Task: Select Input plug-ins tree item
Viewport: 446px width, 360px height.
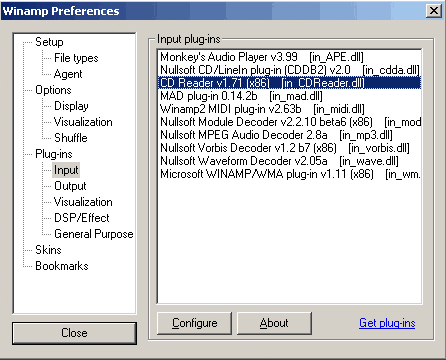Action: pos(66,170)
